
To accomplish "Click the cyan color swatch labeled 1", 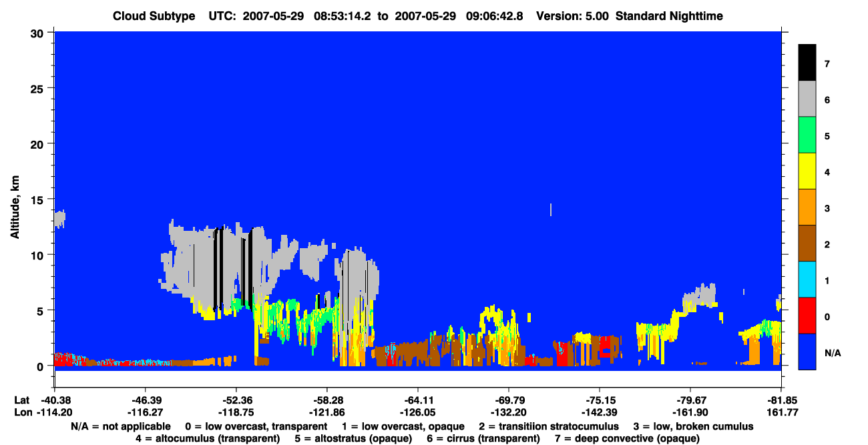I will pyautogui.click(x=807, y=279).
